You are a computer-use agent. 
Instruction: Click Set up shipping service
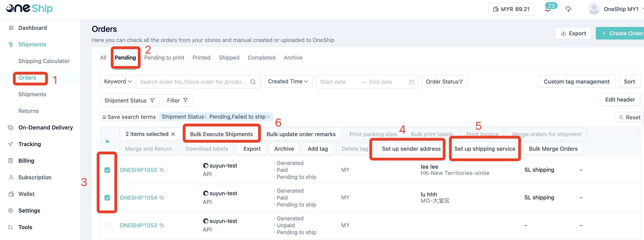[485, 149]
